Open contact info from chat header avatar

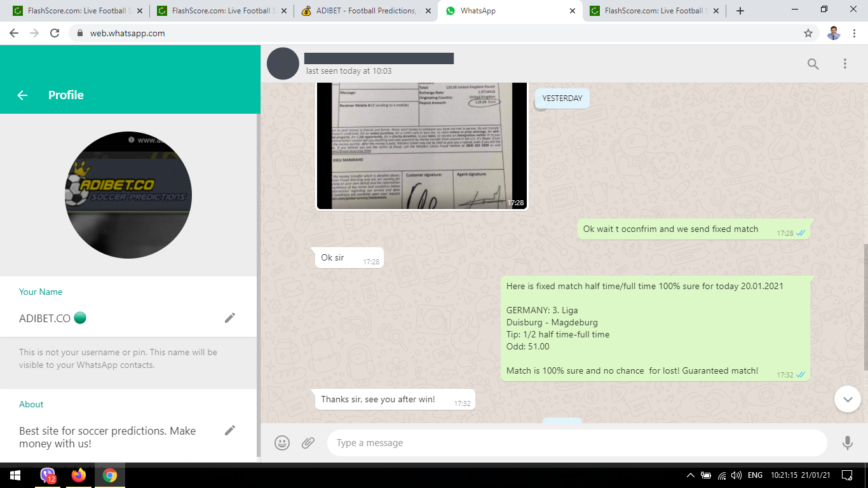click(x=283, y=64)
